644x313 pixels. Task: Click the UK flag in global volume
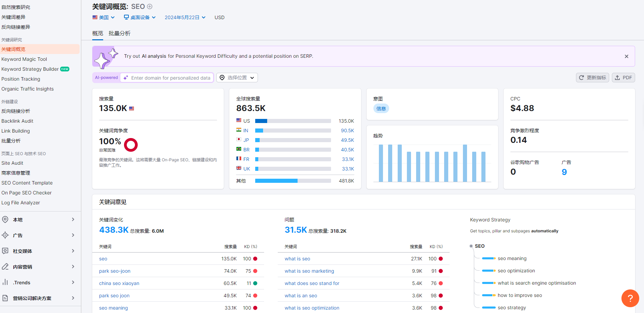click(239, 168)
